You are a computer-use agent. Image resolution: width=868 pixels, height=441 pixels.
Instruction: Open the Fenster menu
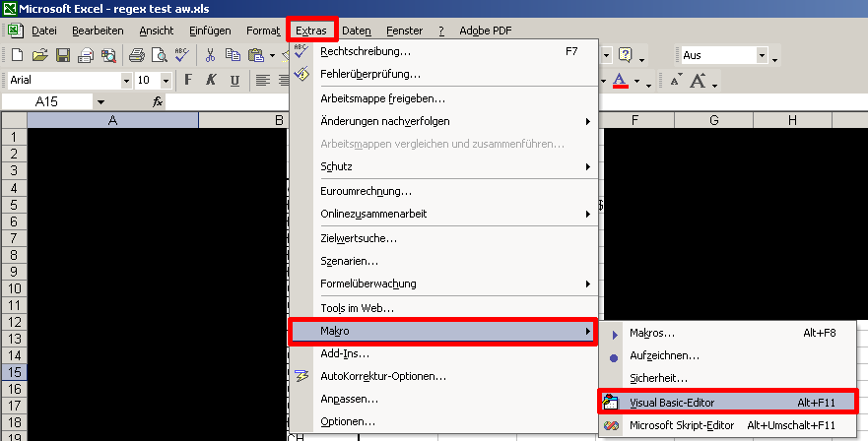[405, 31]
